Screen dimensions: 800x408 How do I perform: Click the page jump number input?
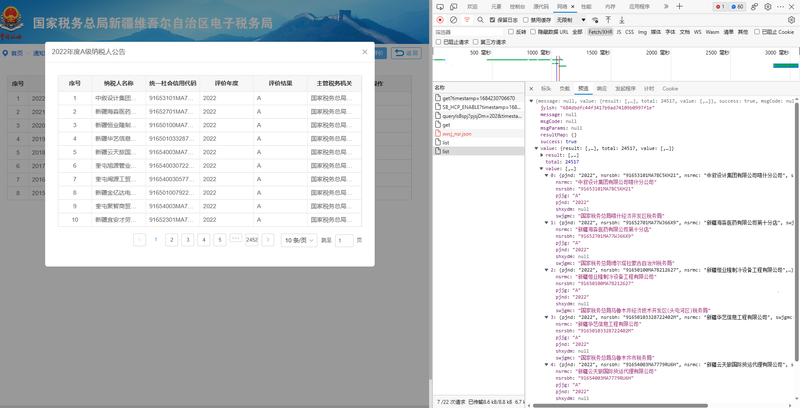tap(344, 240)
